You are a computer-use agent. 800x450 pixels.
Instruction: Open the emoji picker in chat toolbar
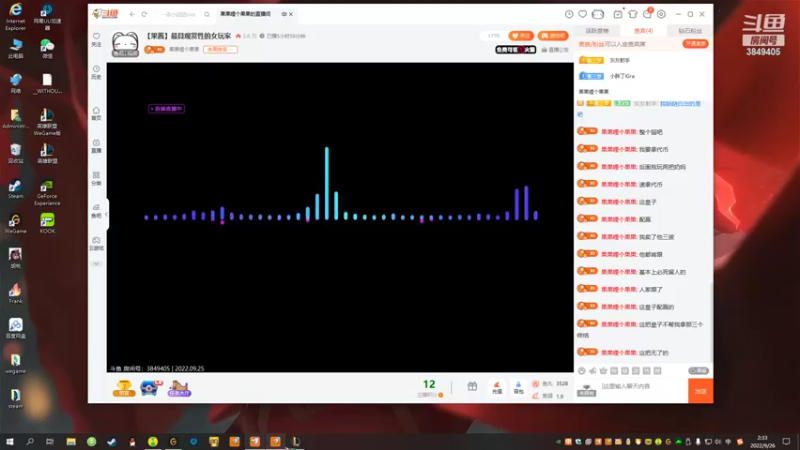coord(582,371)
